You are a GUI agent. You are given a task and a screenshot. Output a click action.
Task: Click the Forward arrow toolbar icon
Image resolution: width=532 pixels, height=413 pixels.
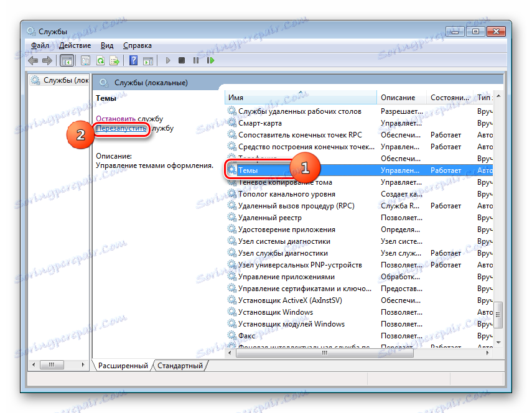[x=47, y=61]
